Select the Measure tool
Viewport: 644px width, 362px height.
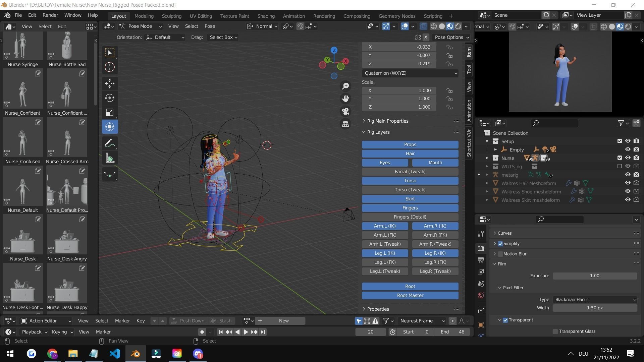click(x=110, y=158)
